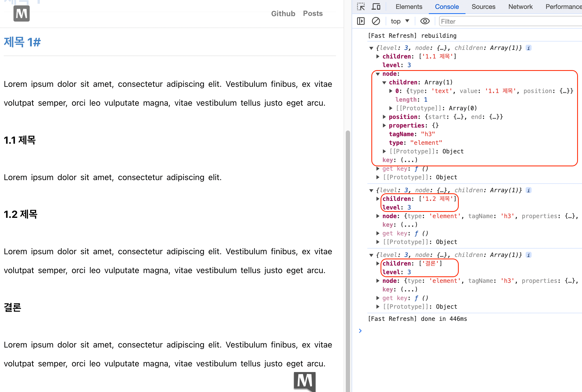The image size is (582, 392).
Task: Open the Posts link in the header
Action: click(313, 13)
